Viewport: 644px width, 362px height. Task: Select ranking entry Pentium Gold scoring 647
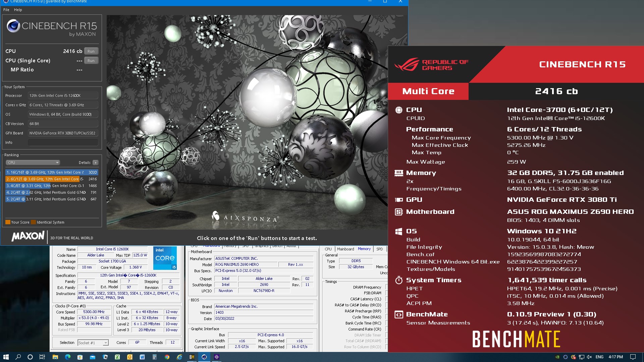click(52, 199)
